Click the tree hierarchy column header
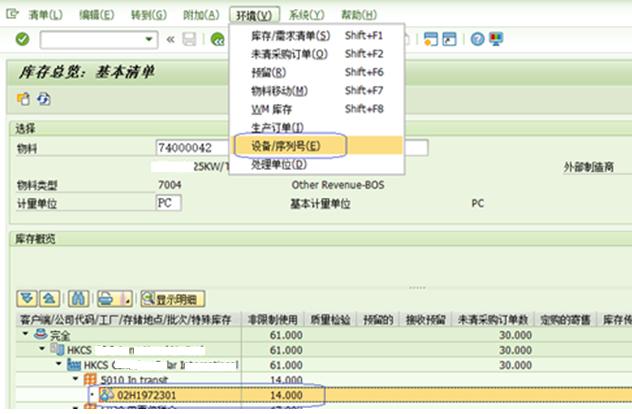 coord(129,320)
